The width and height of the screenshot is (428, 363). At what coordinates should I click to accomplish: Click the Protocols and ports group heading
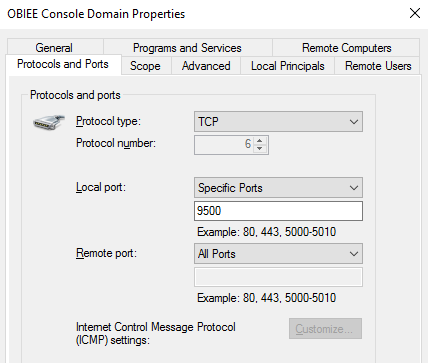[x=75, y=95]
